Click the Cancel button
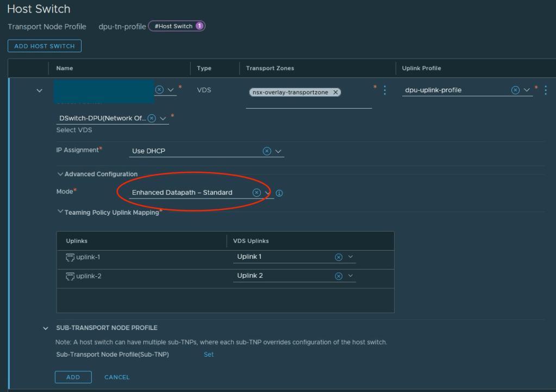 117,377
